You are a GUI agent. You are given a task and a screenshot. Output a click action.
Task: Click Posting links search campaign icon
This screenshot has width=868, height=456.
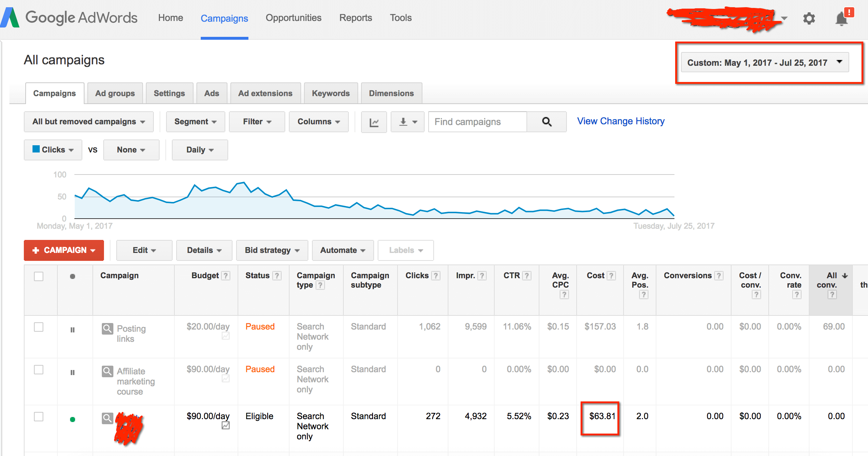[x=107, y=328]
